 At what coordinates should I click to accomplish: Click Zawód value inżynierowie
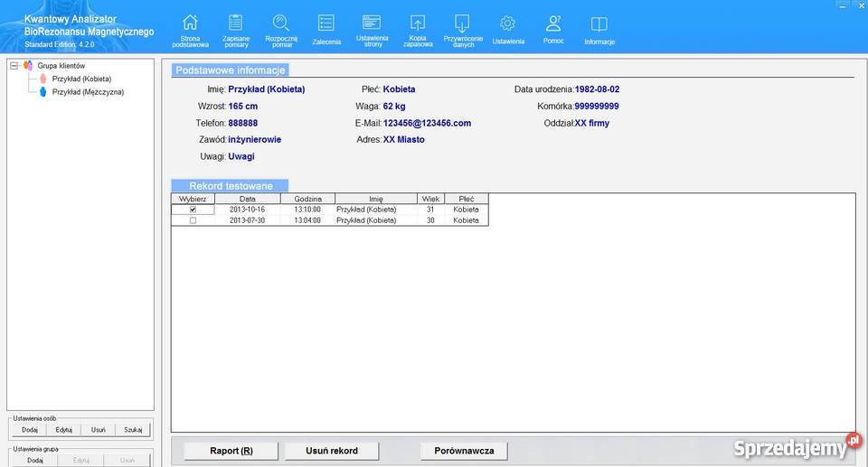(x=255, y=140)
